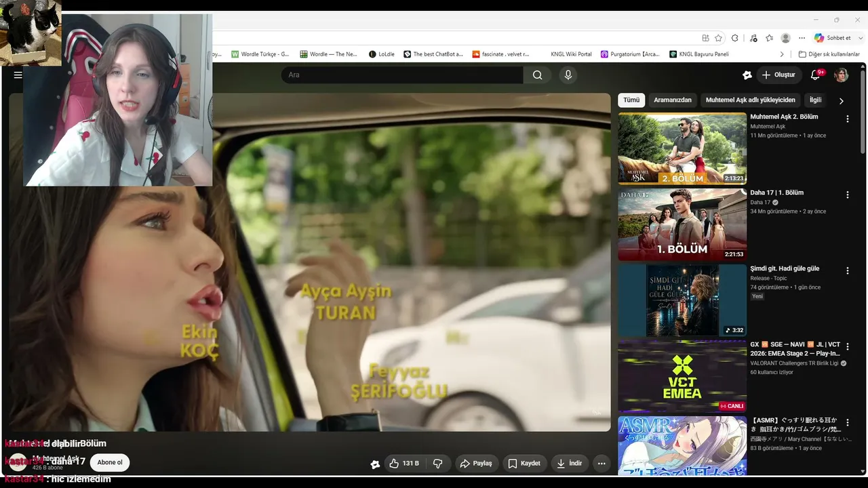Open the title "Muhtemel Aşk 2. Bölüm"
The width and height of the screenshot is (868, 488).
click(784, 117)
